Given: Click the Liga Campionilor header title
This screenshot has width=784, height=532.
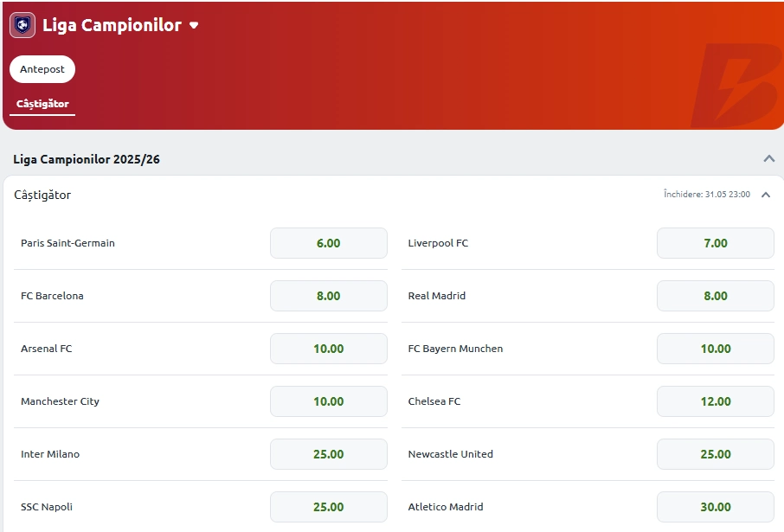Looking at the screenshot, I should (112, 25).
